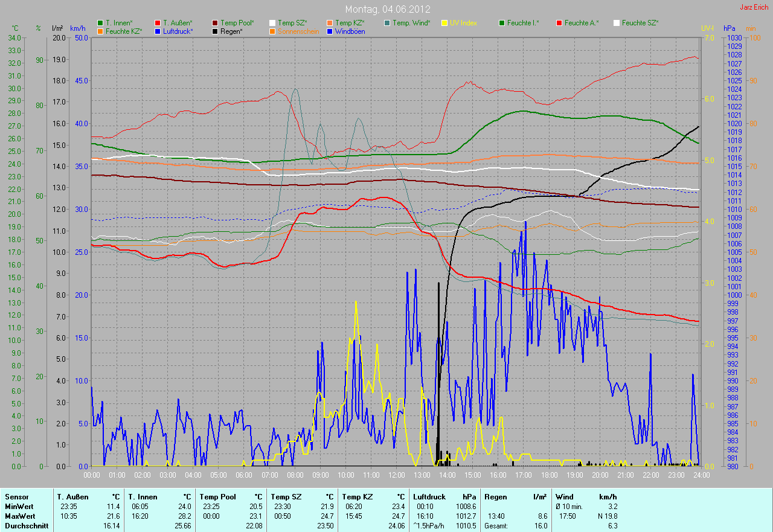Viewport: 773px width, 532px height.
Task: Click the Feuchte SZ legend label
Action: click(x=640, y=23)
